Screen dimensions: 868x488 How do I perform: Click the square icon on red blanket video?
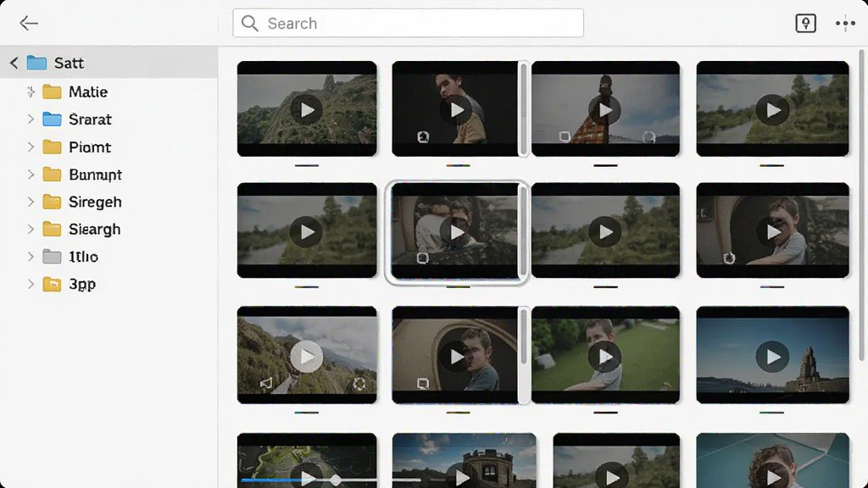(564, 136)
